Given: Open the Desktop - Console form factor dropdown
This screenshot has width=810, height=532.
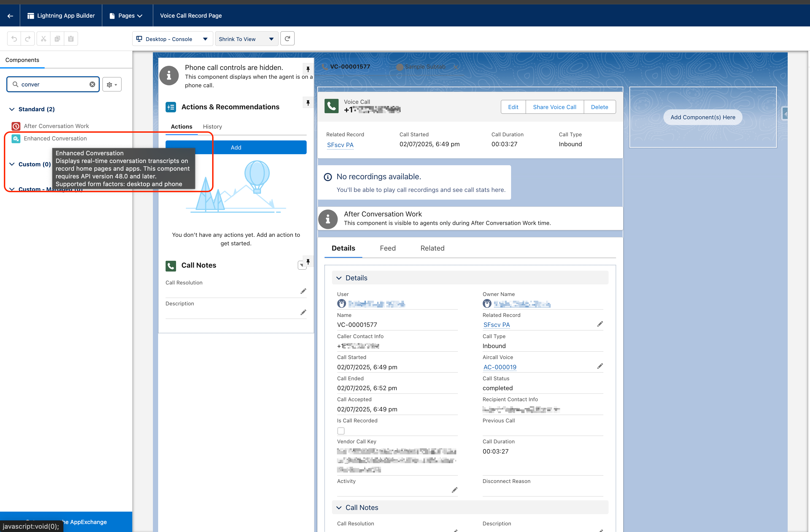Looking at the screenshot, I should [x=172, y=39].
